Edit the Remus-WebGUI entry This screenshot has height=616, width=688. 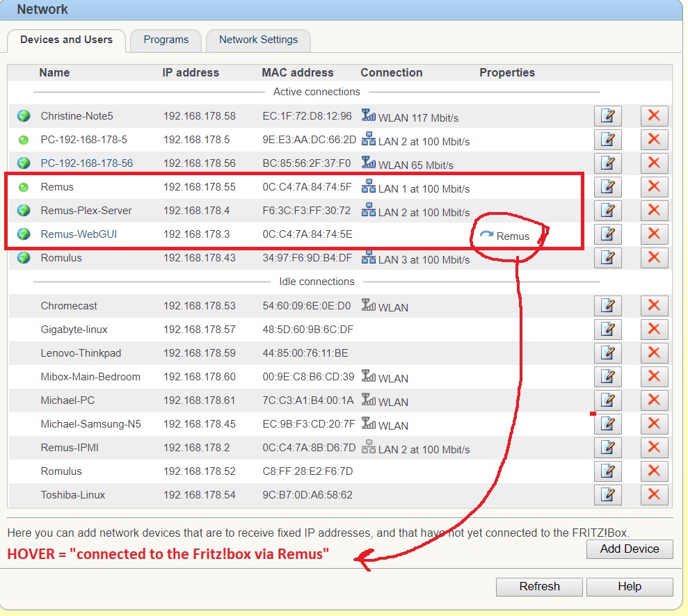[x=608, y=234]
